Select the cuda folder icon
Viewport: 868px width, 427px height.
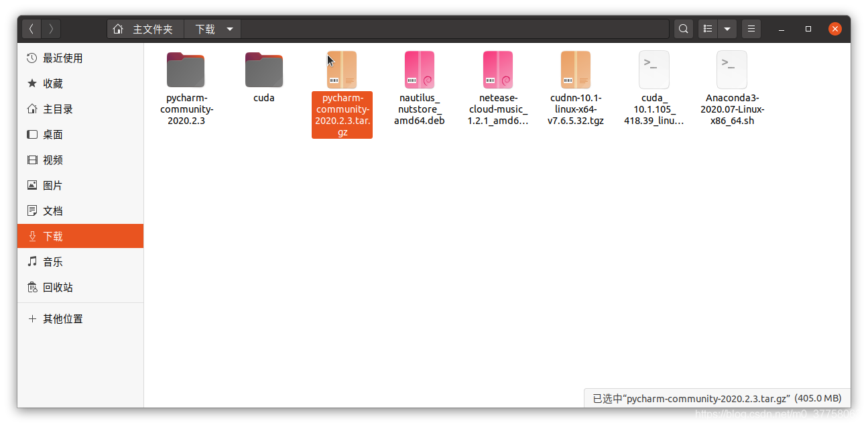tap(264, 70)
